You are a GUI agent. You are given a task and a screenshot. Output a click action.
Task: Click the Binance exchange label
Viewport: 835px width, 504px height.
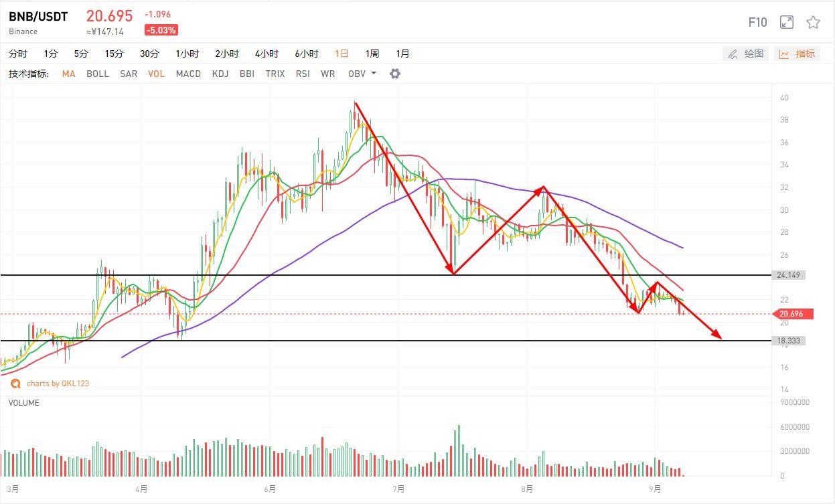tap(23, 31)
